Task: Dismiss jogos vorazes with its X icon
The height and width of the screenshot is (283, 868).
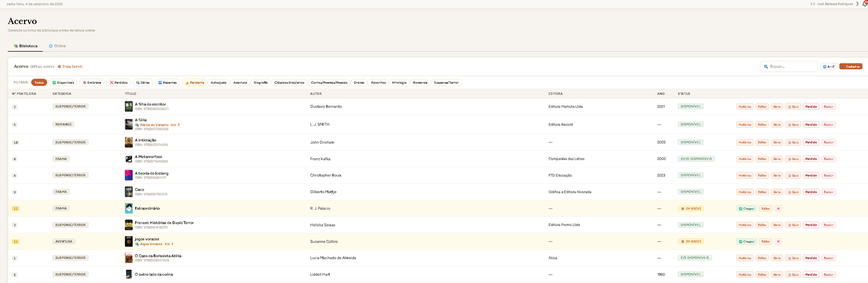Action: 778,242
